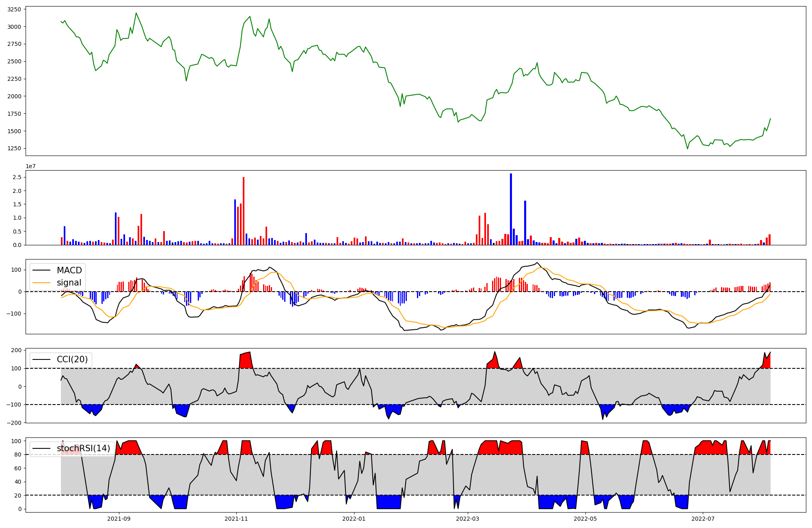Click the 2022-03 date tick label

(x=468, y=519)
